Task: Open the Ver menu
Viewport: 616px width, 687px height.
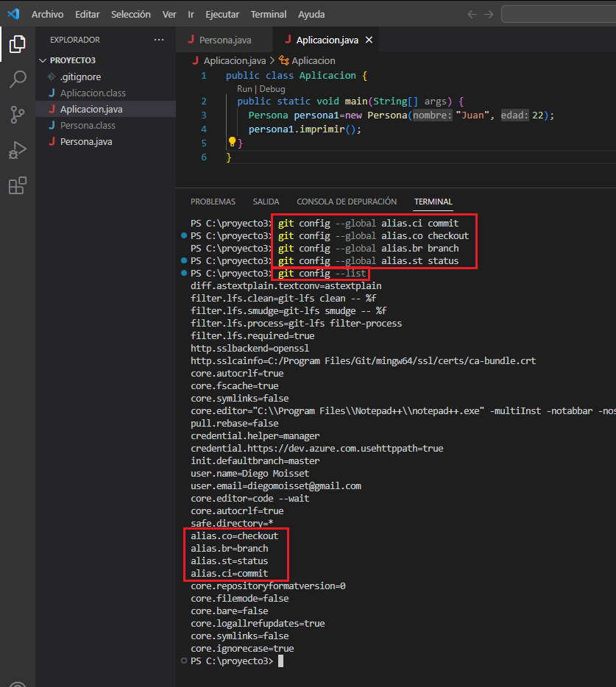Action: click(169, 15)
